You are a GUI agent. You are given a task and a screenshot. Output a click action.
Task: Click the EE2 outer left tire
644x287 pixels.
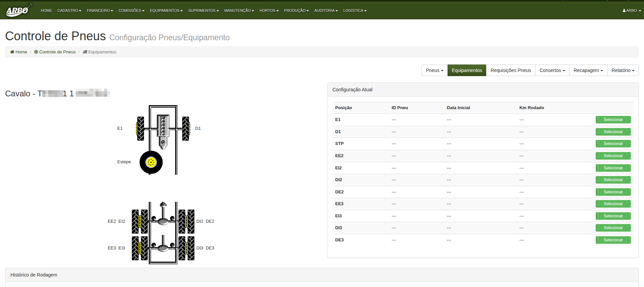click(135, 221)
